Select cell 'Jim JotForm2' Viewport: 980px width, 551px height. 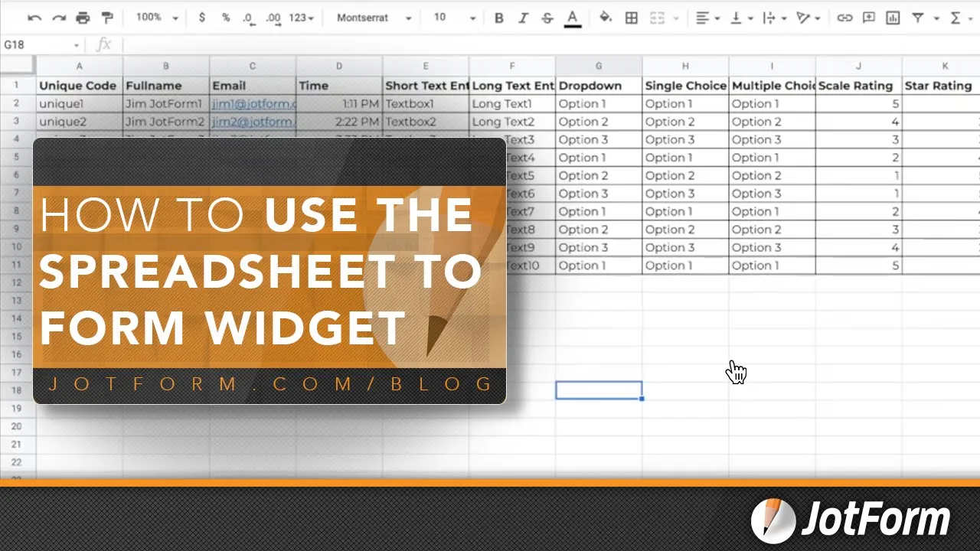tap(166, 122)
